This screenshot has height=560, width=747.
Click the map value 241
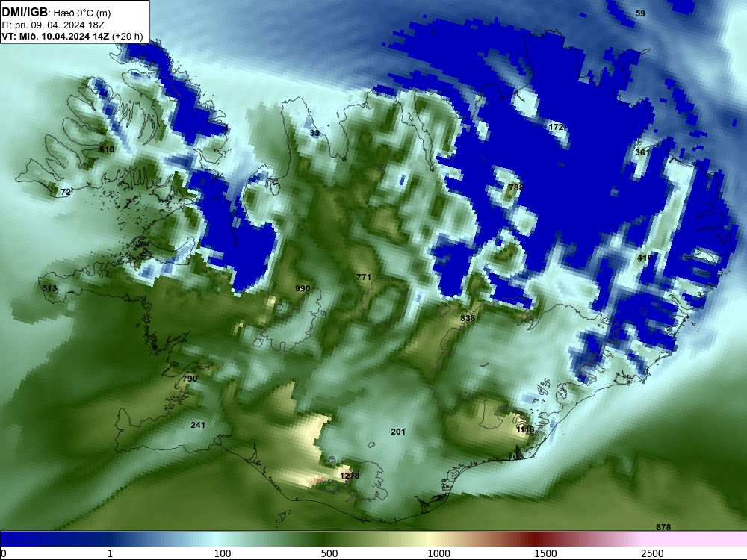pyautogui.click(x=198, y=426)
